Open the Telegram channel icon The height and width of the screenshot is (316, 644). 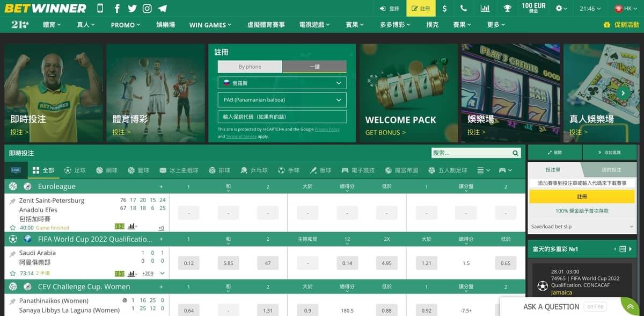coord(163,9)
